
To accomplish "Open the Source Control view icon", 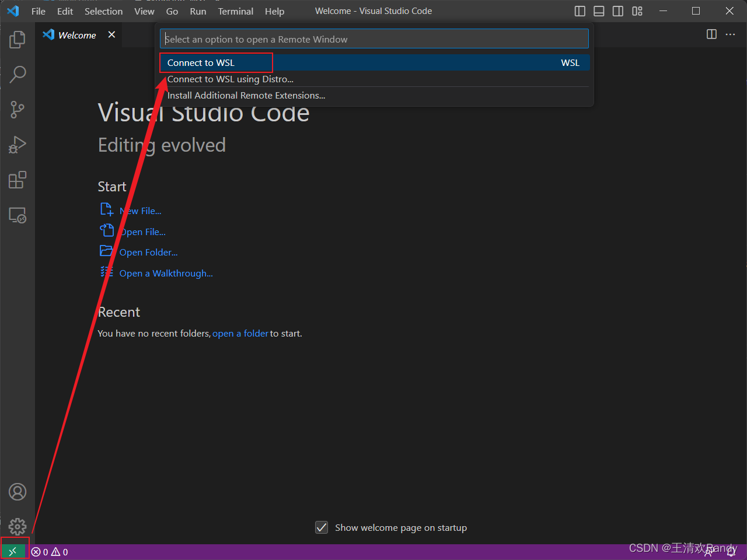I will point(18,110).
